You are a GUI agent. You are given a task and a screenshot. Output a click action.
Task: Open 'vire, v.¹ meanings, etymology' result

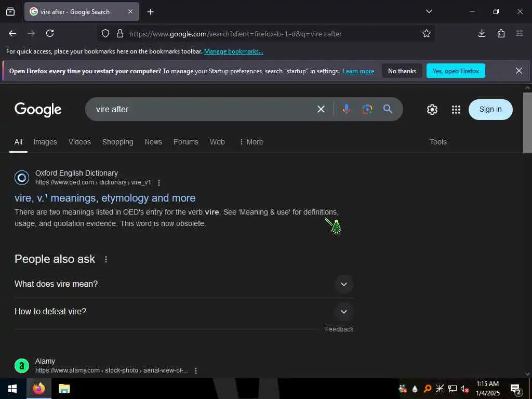click(x=105, y=198)
